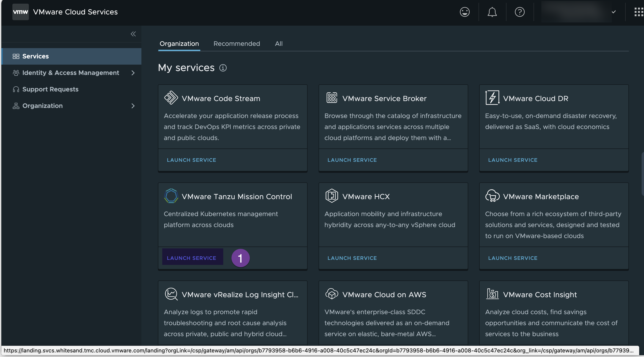This screenshot has height=357, width=644.
Task: Click the VMware Cloud on AWS title
Action: tap(384, 295)
